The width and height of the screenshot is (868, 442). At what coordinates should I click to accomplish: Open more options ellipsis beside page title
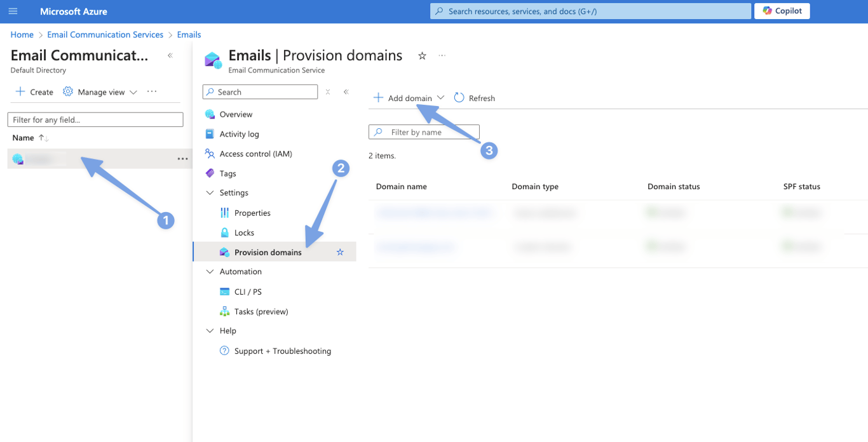click(x=442, y=56)
